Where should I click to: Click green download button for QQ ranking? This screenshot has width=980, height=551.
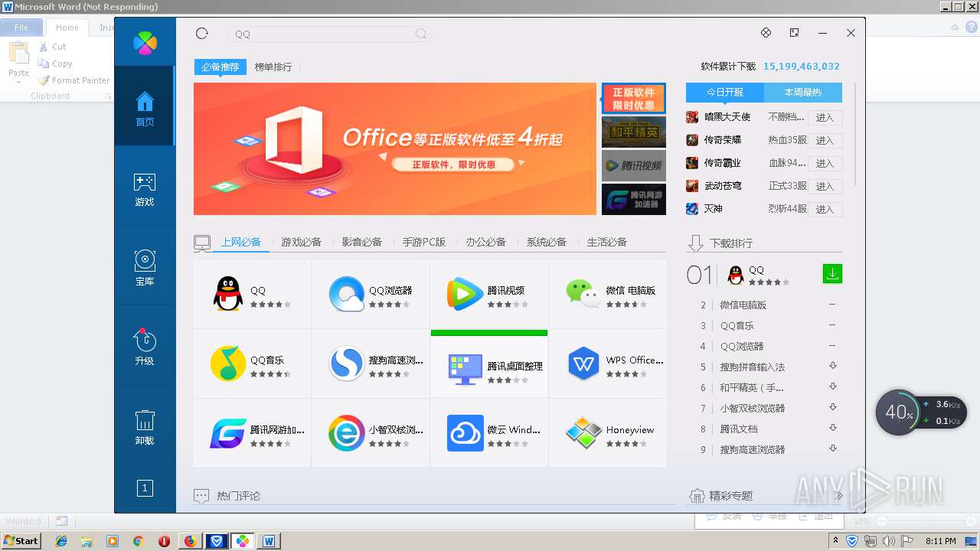(x=832, y=273)
